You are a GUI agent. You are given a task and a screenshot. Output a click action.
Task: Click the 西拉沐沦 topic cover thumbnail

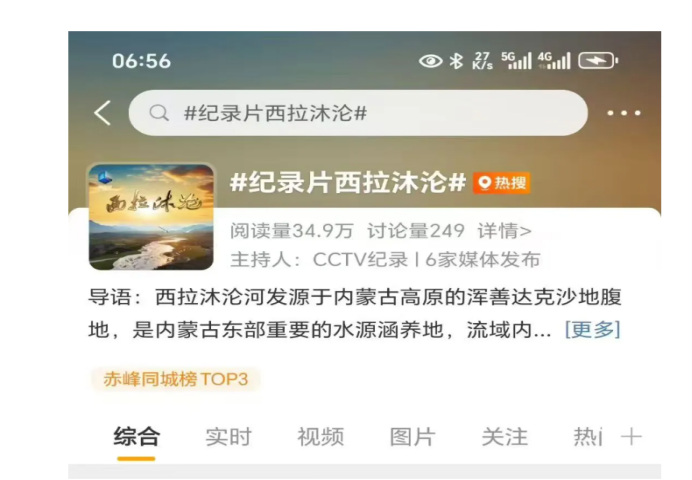click(x=151, y=217)
